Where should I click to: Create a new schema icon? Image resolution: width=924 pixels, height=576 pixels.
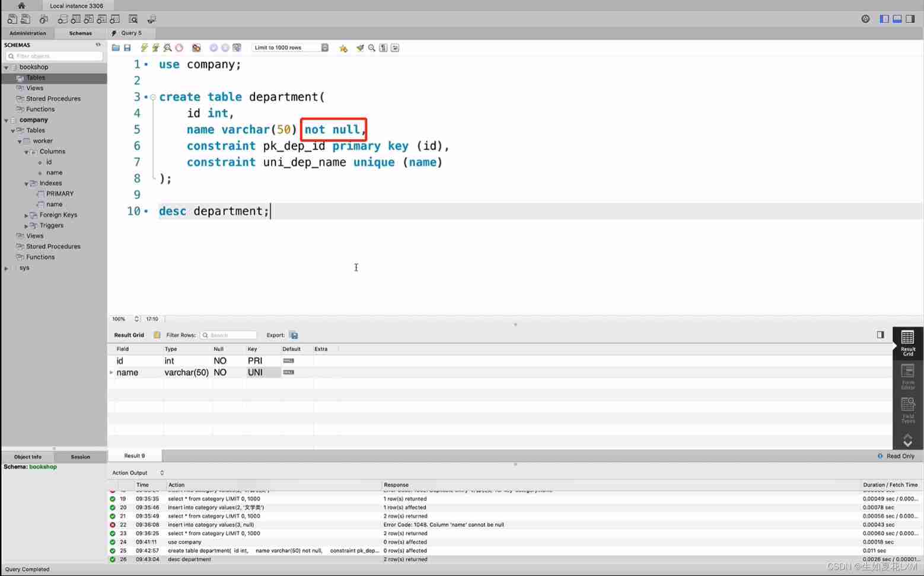coord(62,19)
